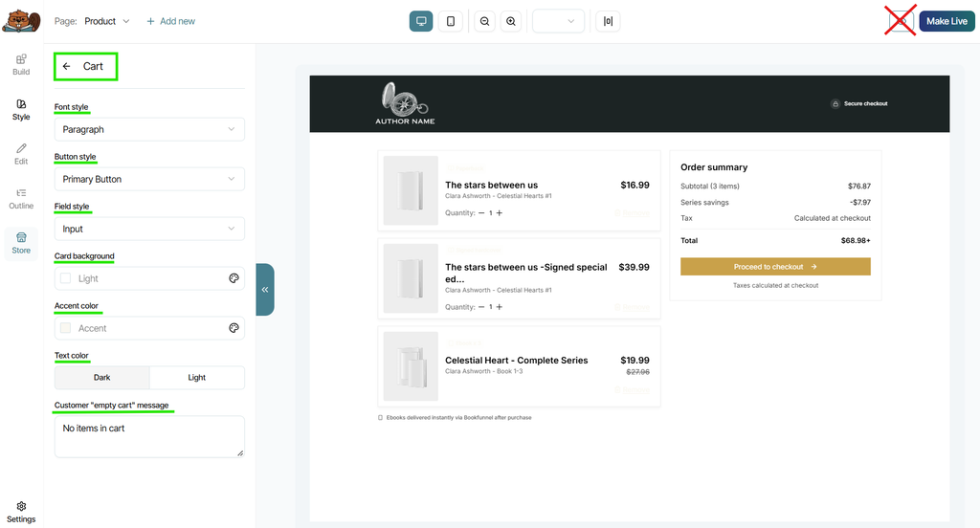Open the Style tab in the sidebar
The width and height of the screenshot is (980, 528).
tap(21, 109)
